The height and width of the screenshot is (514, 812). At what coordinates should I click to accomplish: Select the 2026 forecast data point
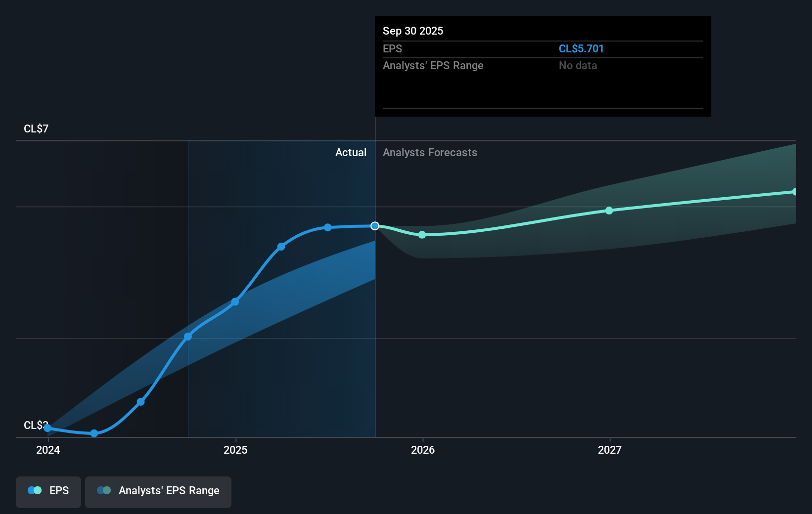click(x=422, y=235)
